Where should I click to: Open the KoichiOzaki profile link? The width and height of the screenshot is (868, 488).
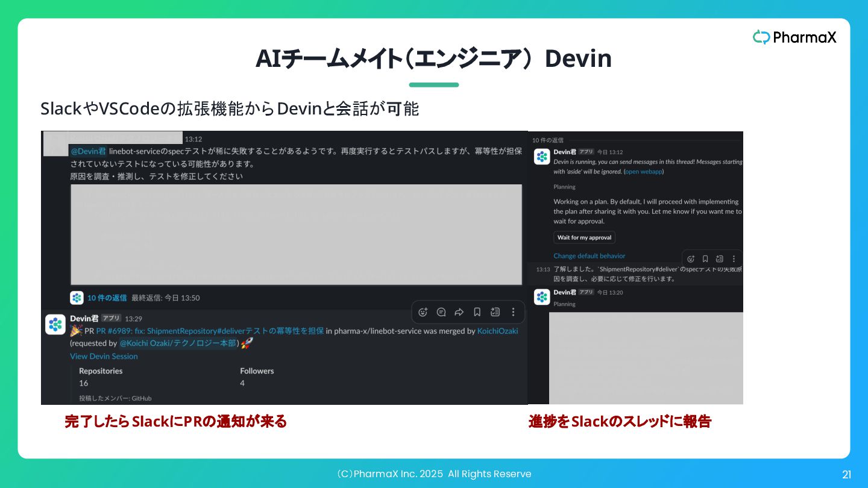pos(497,331)
